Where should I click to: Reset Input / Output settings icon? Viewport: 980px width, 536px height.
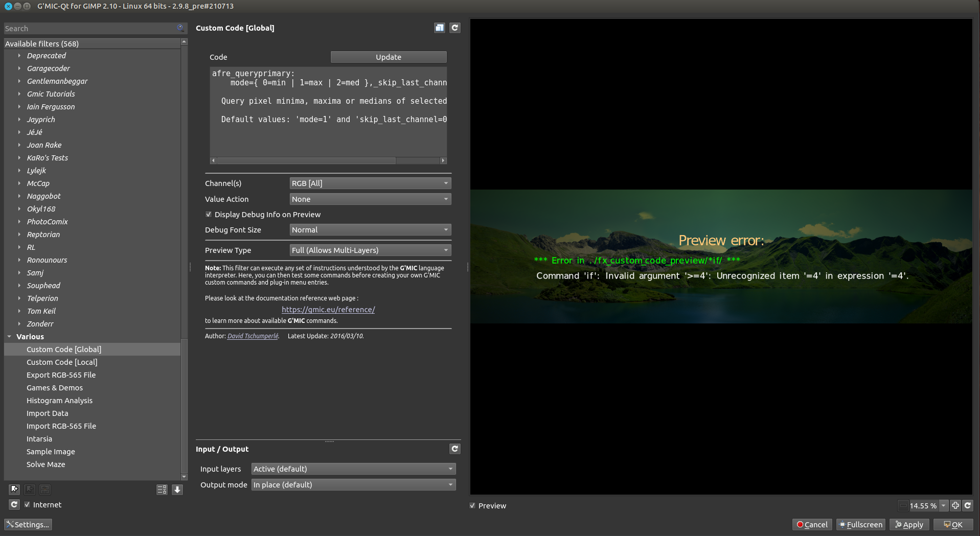(455, 449)
